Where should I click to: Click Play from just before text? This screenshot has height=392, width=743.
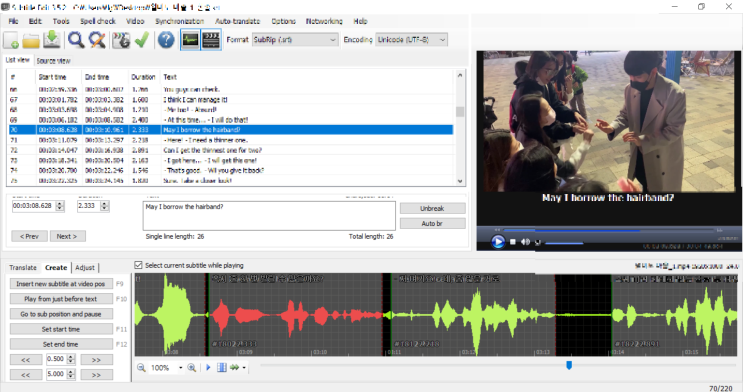61,299
